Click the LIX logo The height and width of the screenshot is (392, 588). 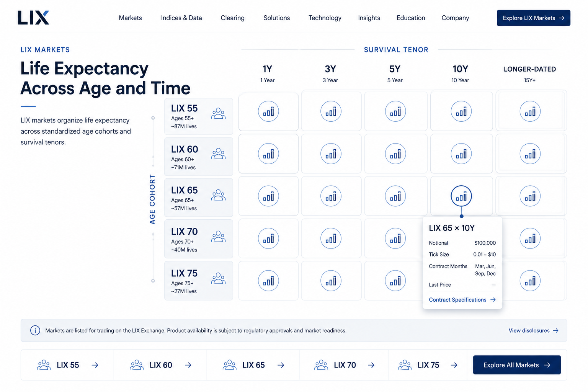click(x=33, y=18)
